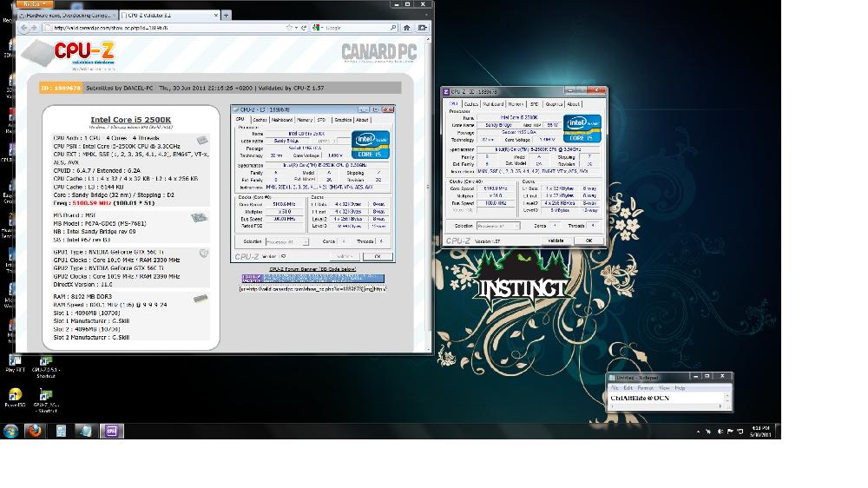Click the Google search box in Firefox

point(357,27)
